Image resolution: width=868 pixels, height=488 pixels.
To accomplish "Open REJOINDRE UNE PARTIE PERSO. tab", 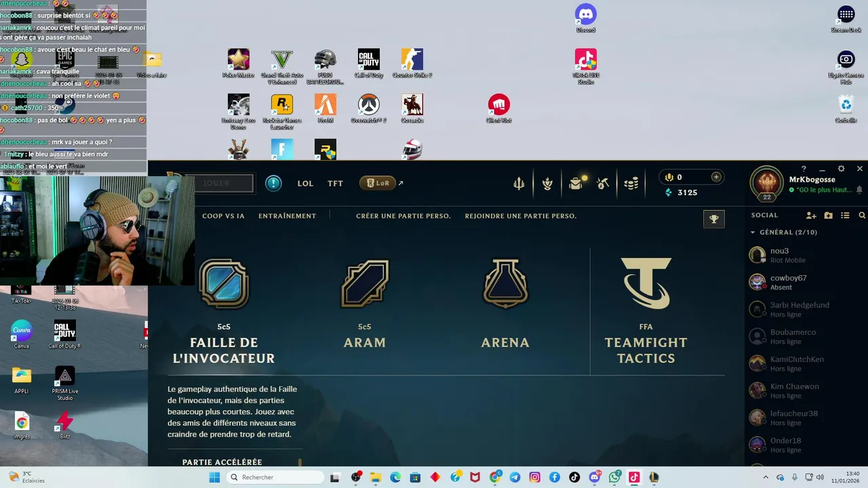I will [520, 216].
